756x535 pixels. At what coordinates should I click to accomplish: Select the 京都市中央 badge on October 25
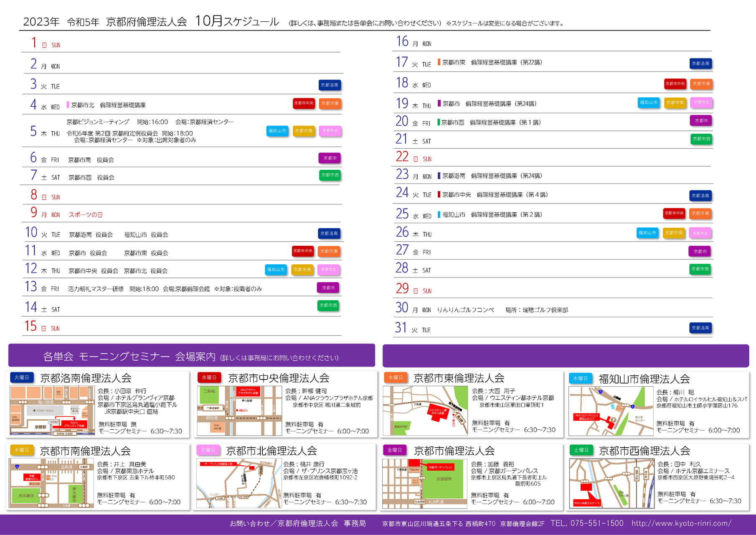(x=674, y=213)
